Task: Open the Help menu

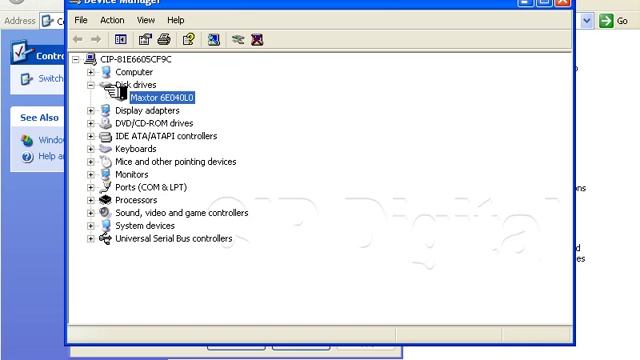Action: (x=176, y=20)
